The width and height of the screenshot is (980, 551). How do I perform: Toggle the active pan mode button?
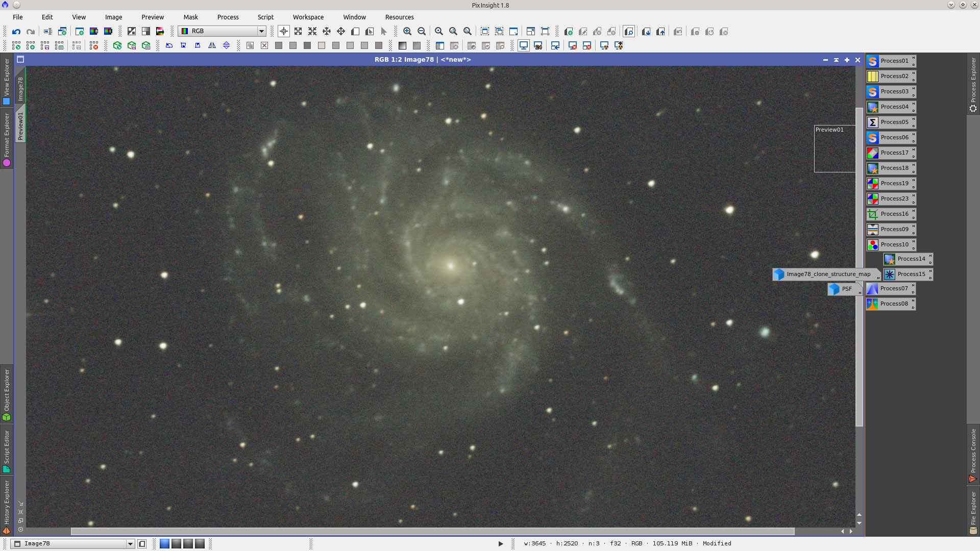284,31
